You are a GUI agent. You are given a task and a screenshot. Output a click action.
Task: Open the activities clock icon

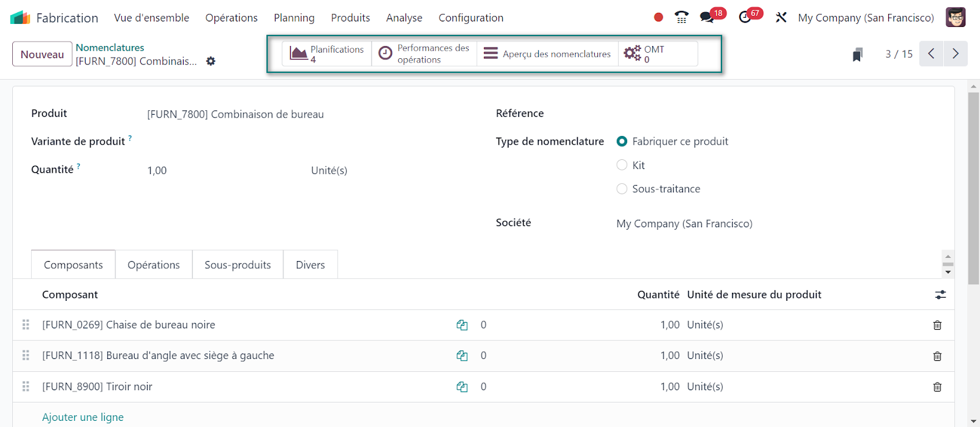tap(745, 18)
